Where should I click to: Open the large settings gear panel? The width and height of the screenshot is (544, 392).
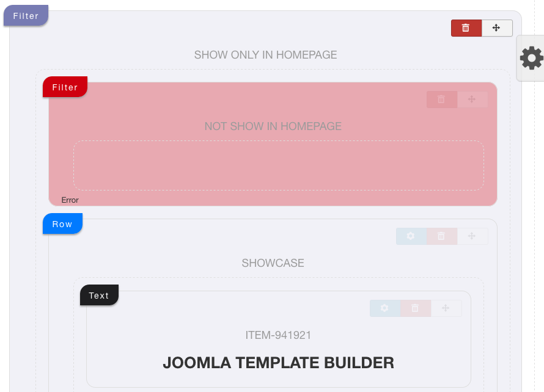pos(531,58)
